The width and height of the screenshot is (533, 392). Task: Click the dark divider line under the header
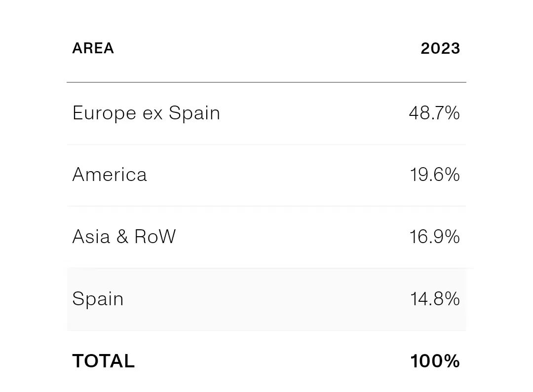266,82
